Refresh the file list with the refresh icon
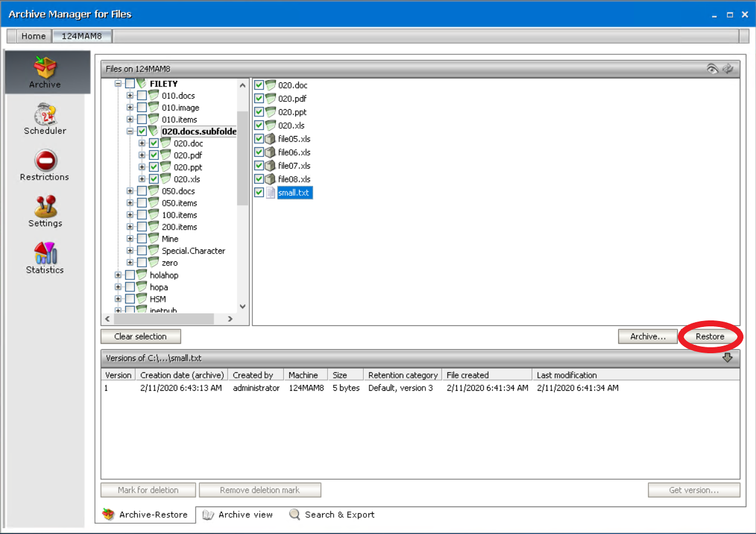 pos(728,68)
